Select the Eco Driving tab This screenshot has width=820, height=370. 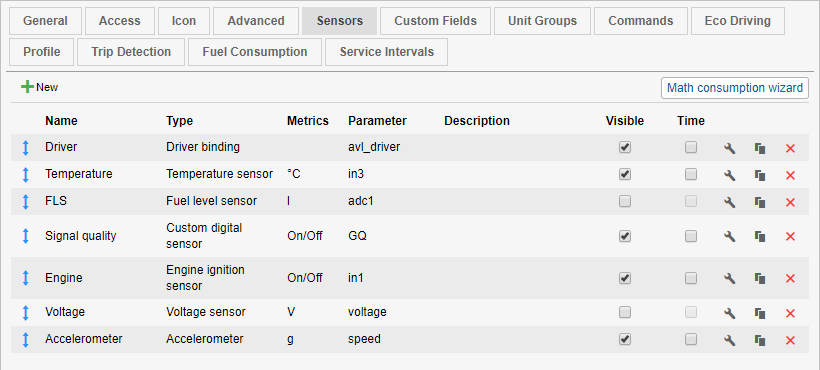pyautogui.click(x=737, y=21)
